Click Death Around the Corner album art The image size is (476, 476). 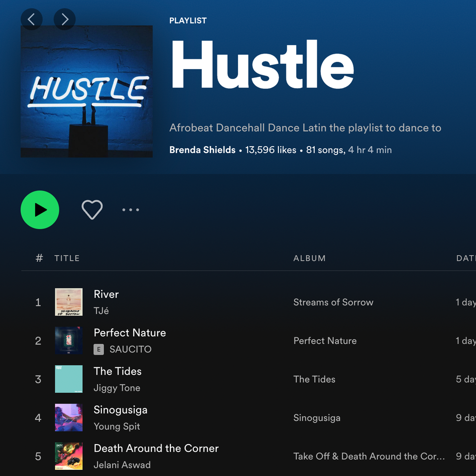(x=69, y=456)
